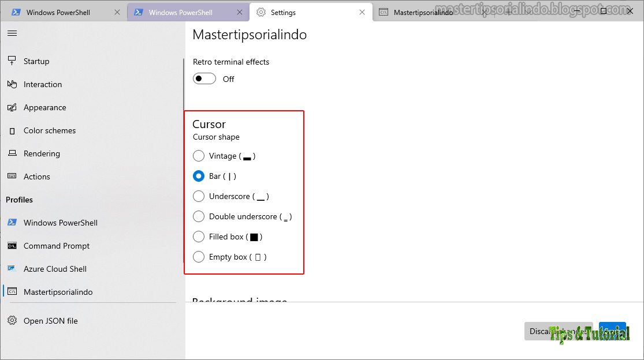644x360 pixels.
Task: Collapse the navigation pane with hamburger button
Action: click(12, 33)
